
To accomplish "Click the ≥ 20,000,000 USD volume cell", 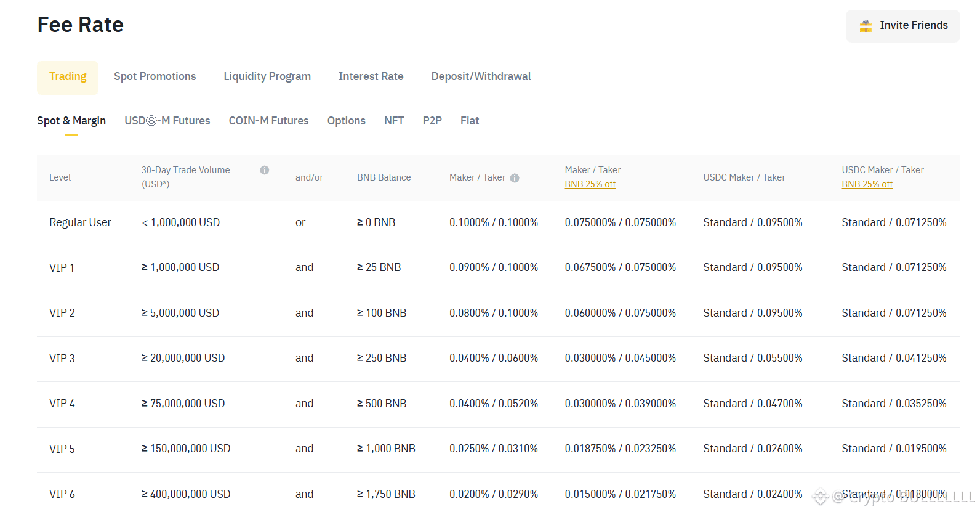I will (x=183, y=358).
